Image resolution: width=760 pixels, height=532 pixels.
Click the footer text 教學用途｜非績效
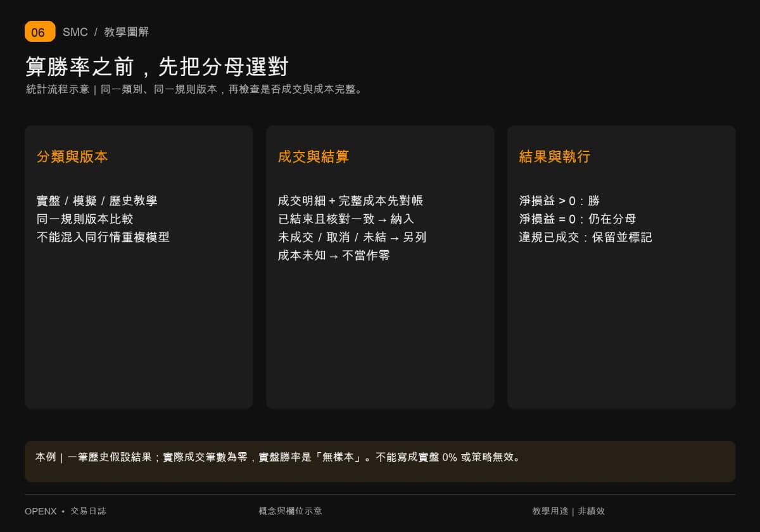(569, 511)
